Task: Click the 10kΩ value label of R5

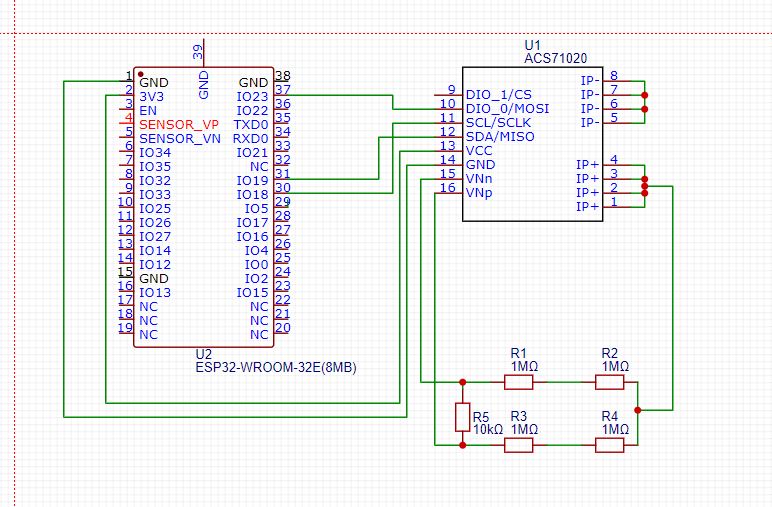Action: point(488,429)
